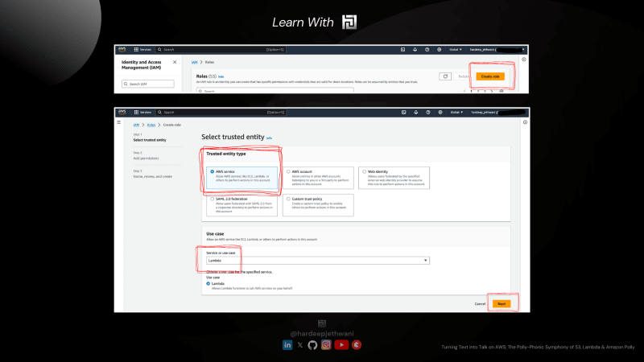644x362 pixels.
Task: Open settings gear in Create role screenshot
Action: 440,112
